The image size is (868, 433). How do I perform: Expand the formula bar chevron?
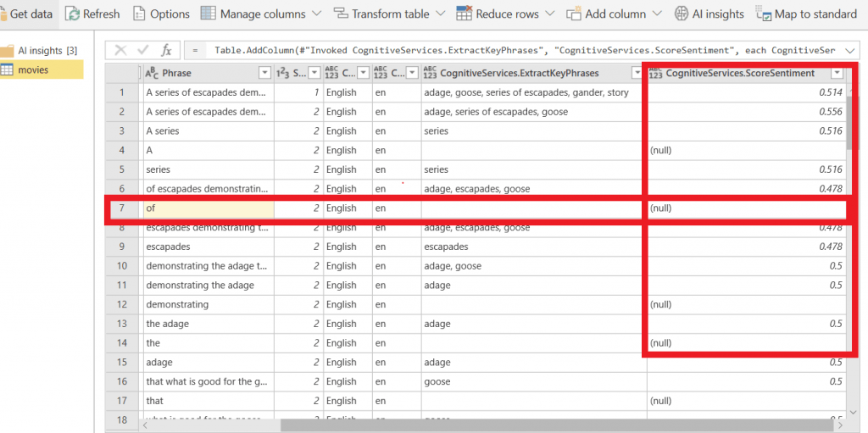tap(849, 51)
